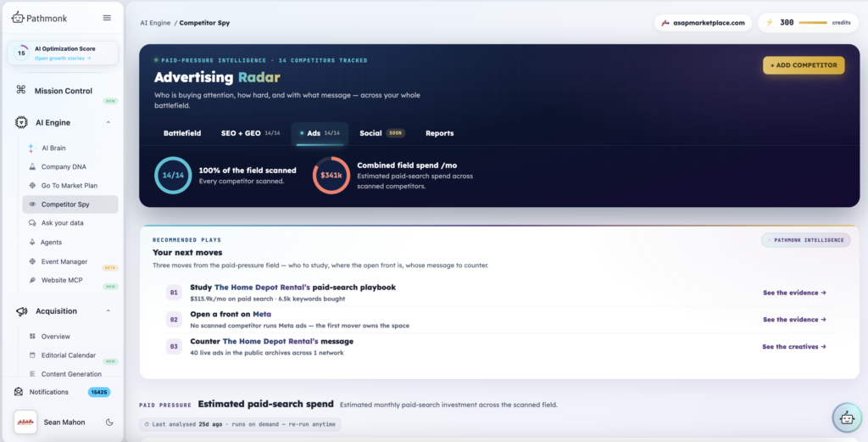Open Ask your data
Image resolution: width=868 pixels, height=442 pixels.
click(x=62, y=223)
